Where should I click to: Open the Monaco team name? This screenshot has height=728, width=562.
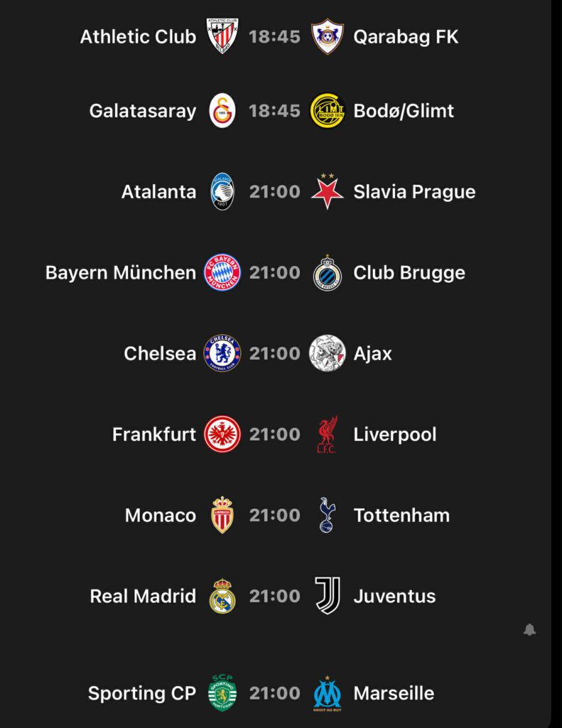[x=161, y=515]
